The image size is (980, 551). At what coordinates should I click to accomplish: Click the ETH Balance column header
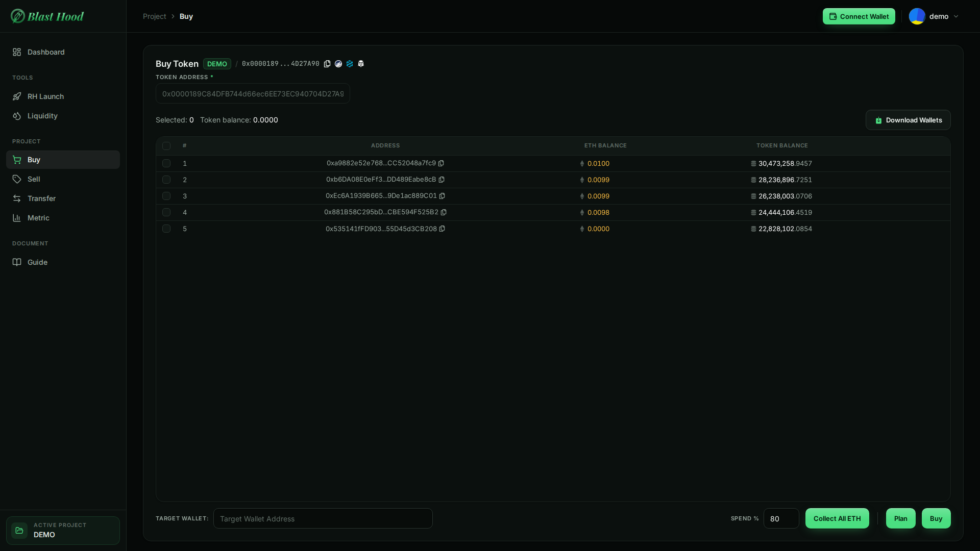click(605, 145)
